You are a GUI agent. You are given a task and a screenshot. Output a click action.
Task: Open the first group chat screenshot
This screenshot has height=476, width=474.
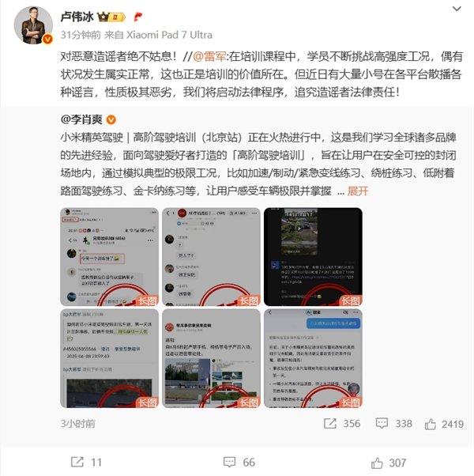(110, 257)
